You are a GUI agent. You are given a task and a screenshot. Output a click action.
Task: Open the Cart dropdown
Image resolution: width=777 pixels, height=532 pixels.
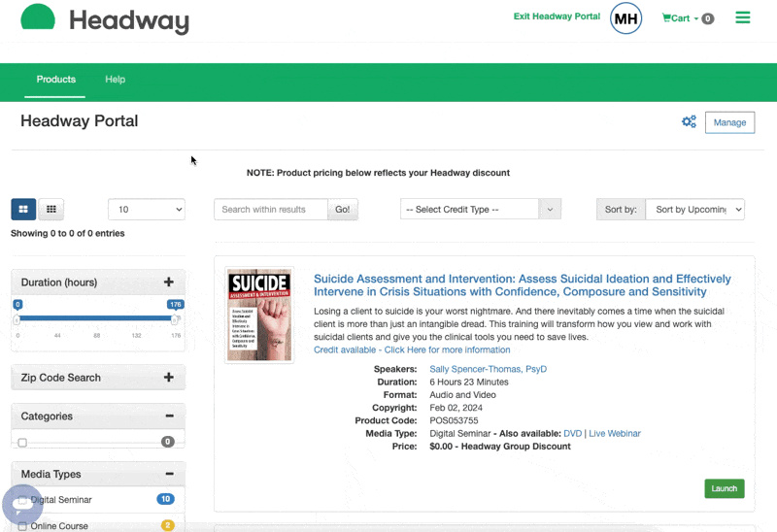click(x=681, y=18)
